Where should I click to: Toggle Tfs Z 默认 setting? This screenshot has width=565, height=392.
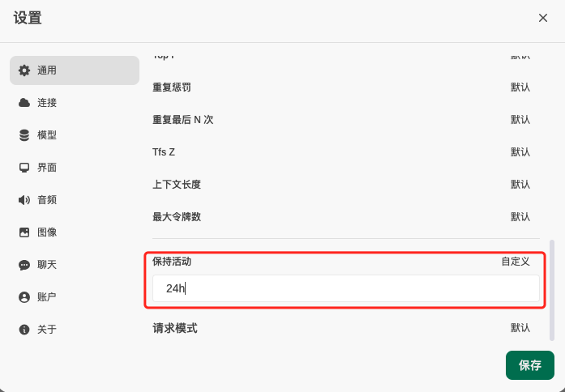click(520, 152)
